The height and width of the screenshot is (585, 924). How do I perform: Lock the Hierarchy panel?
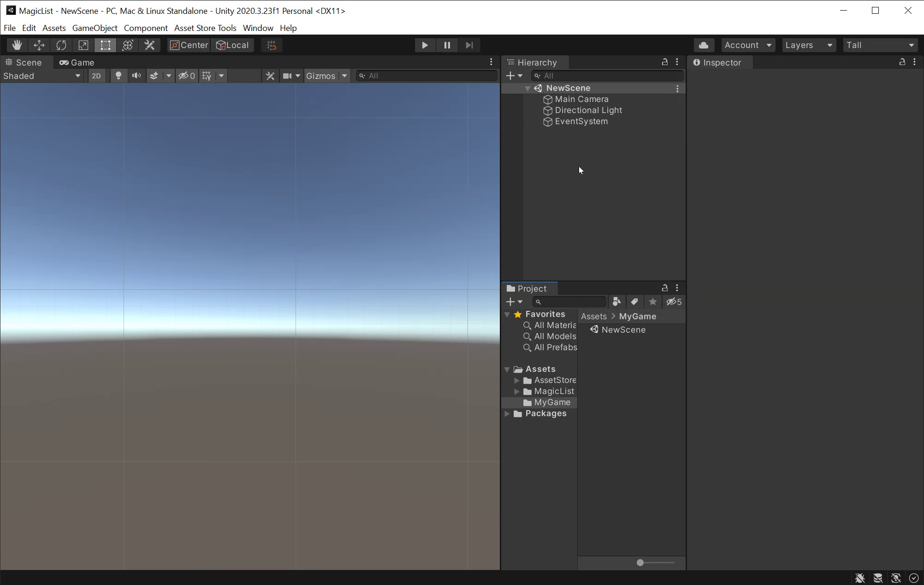click(x=665, y=62)
